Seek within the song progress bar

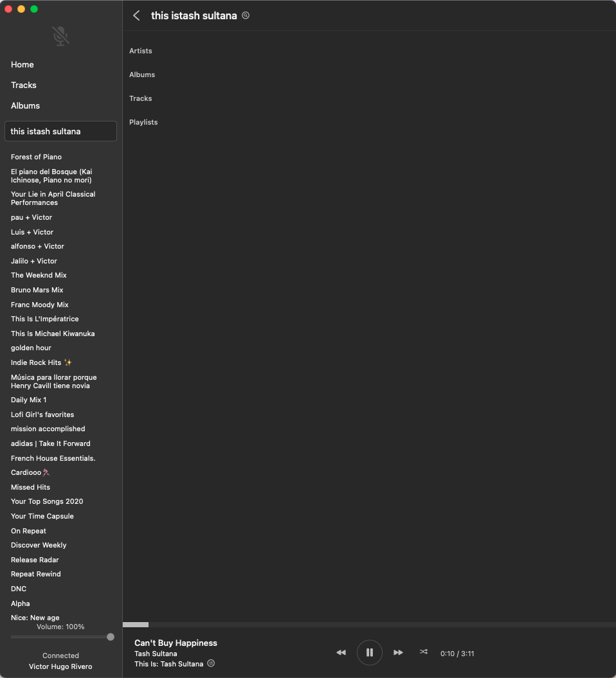369,625
